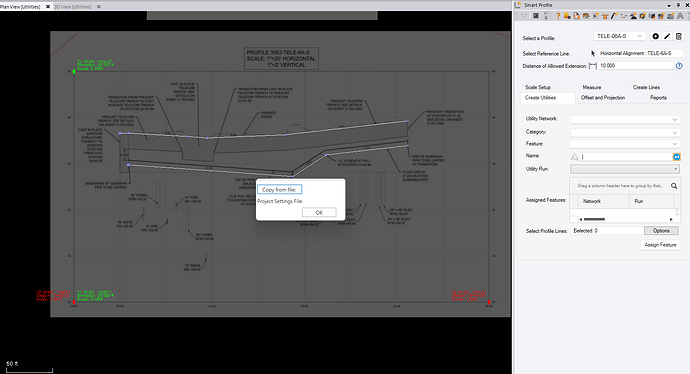This screenshot has width=690, height=374.
Task: Click the cursor arrow with orange badge toolbar icon
Action: tap(595, 16)
